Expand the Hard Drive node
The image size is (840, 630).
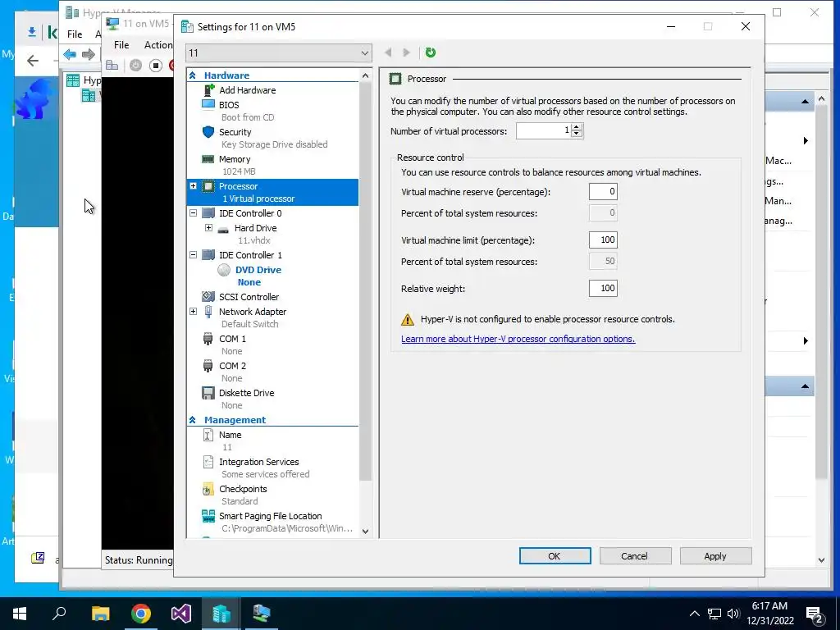(209, 228)
